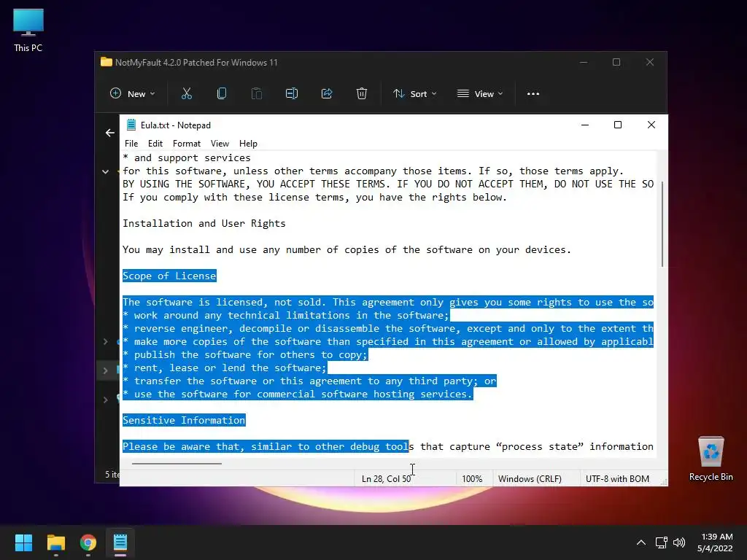Image resolution: width=747 pixels, height=560 pixels.
Task: Show hidden icons in the system tray
Action: point(641,542)
